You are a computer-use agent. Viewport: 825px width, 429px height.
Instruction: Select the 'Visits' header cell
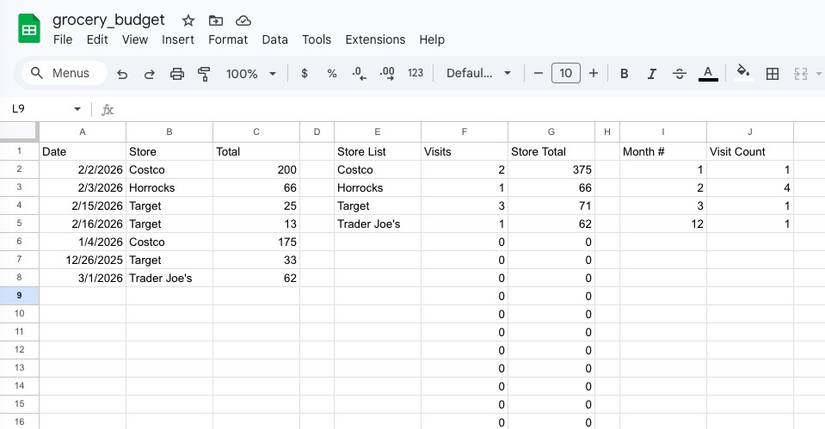click(x=464, y=152)
